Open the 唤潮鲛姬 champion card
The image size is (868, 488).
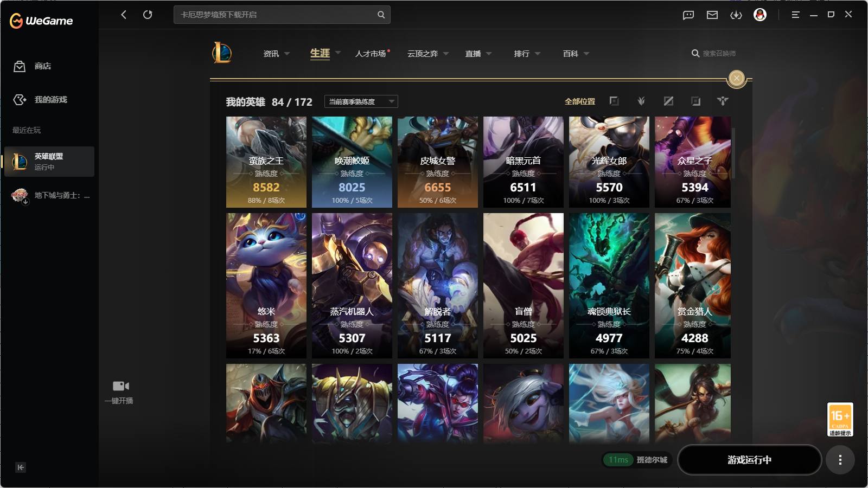pyautogui.click(x=352, y=162)
